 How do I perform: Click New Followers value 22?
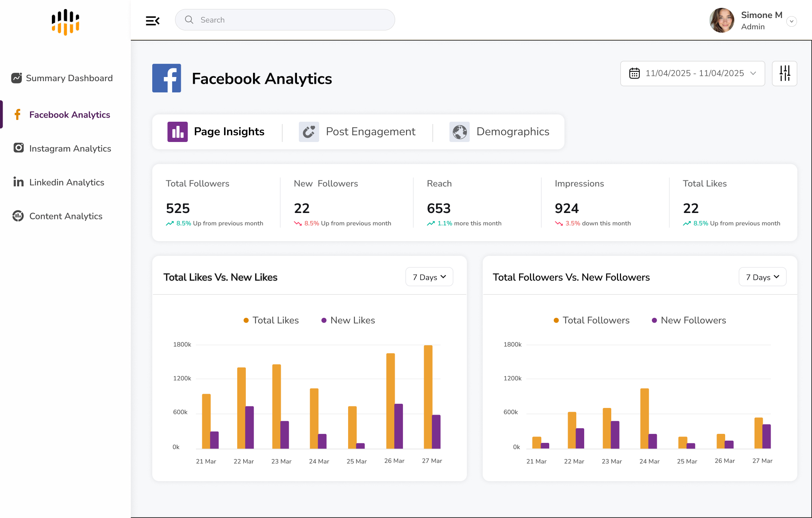[x=302, y=208]
